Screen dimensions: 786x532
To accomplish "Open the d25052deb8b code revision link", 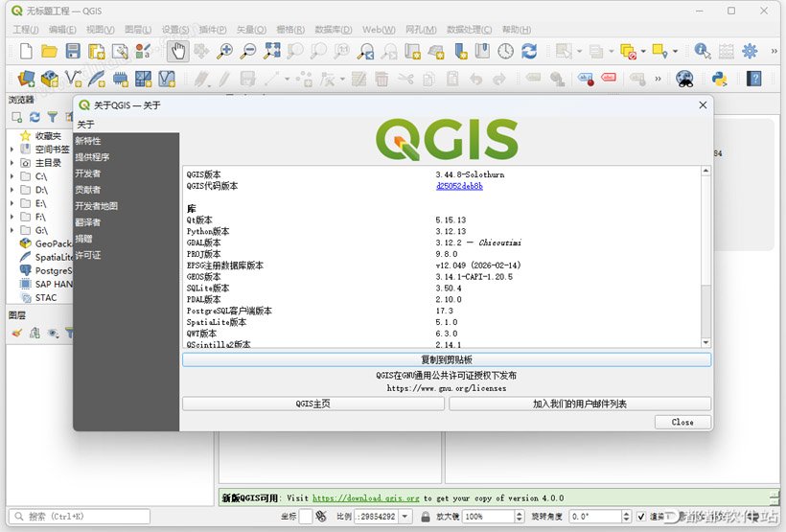I will [x=459, y=186].
